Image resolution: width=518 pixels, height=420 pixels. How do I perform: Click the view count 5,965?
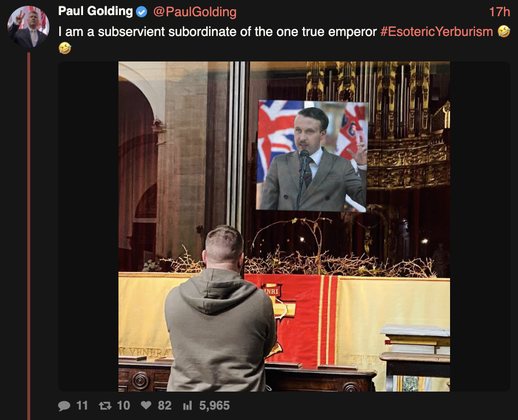coord(214,405)
